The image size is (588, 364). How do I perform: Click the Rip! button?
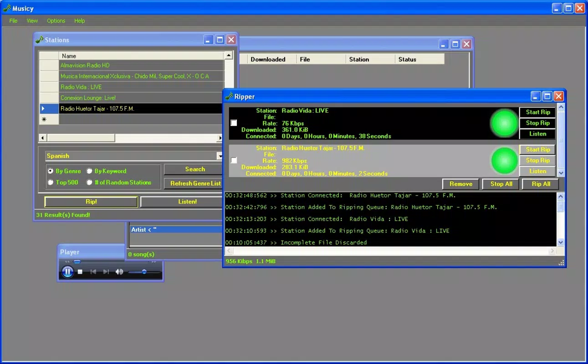tap(91, 202)
